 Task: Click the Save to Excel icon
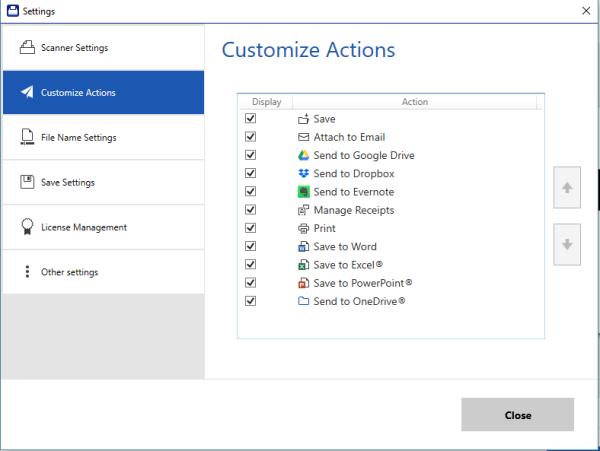tap(304, 264)
